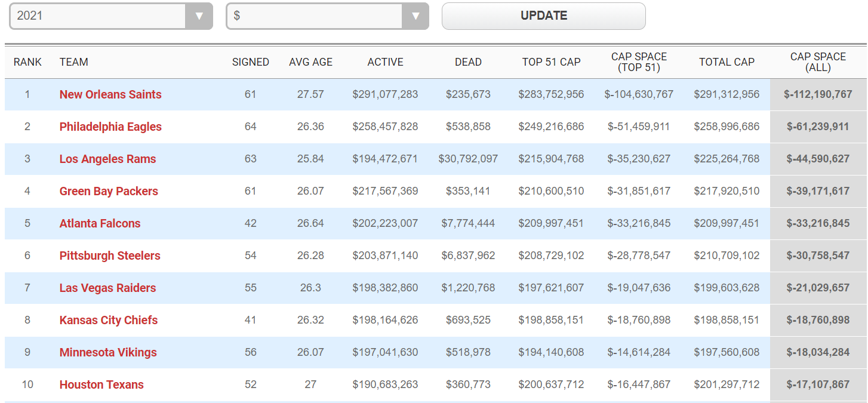This screenshot has width=868, height=403.
Task: Open the Pittsburgh Steelers link
Action: pyautogui.click(x=110, y=256)
